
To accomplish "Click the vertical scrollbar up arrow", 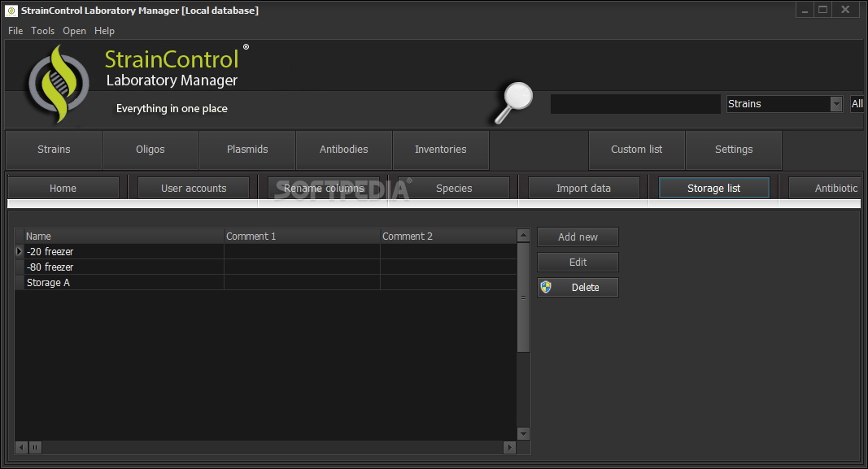I will (x=523, y=236).
